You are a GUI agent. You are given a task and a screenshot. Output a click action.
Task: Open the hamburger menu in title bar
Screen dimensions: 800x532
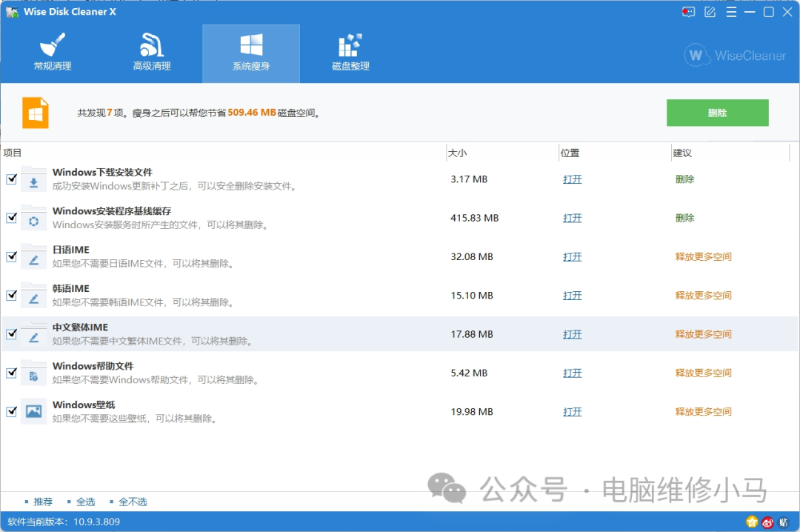731,12
